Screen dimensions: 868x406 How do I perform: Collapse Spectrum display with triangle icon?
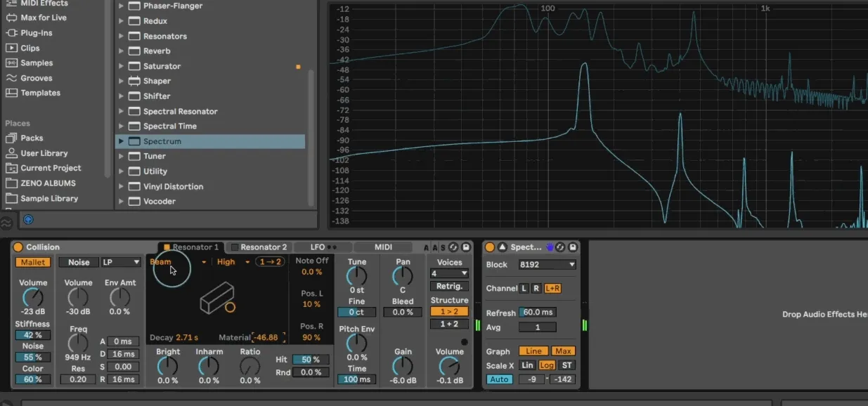[x=503, y=247]
